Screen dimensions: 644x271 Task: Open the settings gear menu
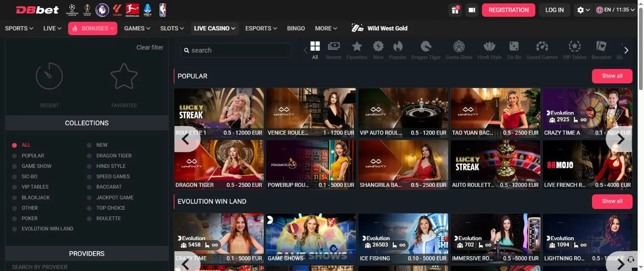tap(583, 10)
